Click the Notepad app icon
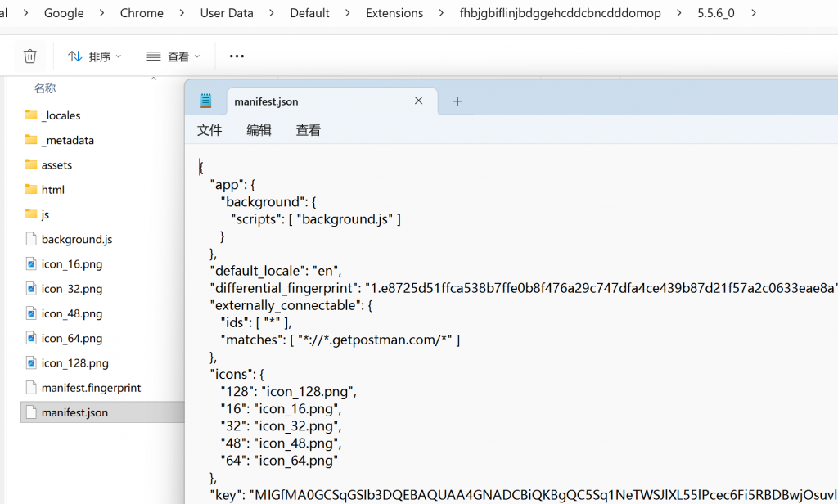Screen dimensions: 838x504 coord(206,101)
